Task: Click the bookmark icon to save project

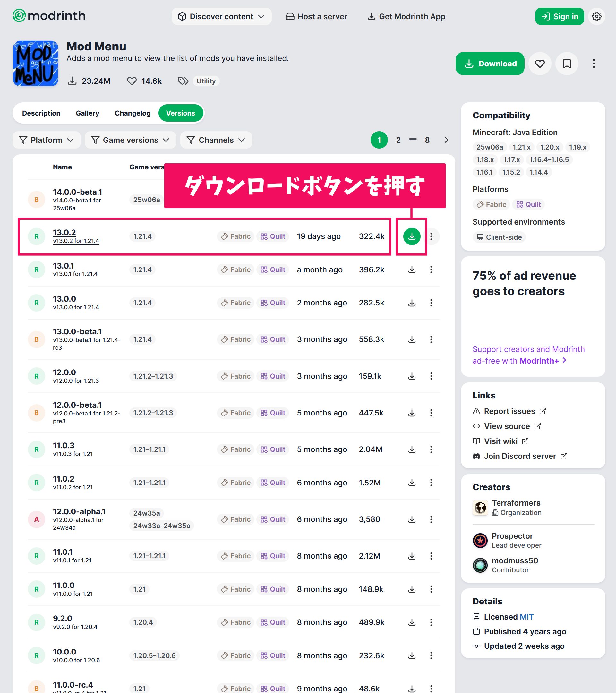Action: tap(567, 64)
